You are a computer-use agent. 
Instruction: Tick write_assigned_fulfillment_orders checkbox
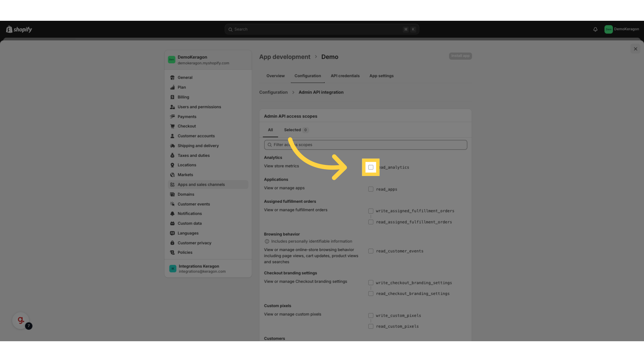point(371,211)
